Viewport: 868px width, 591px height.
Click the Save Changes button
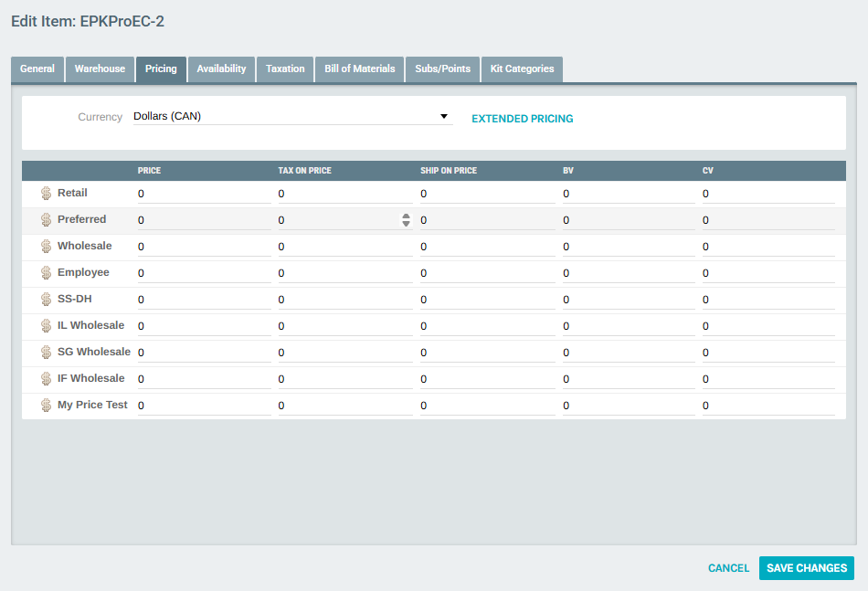click(x=806, y=567)
